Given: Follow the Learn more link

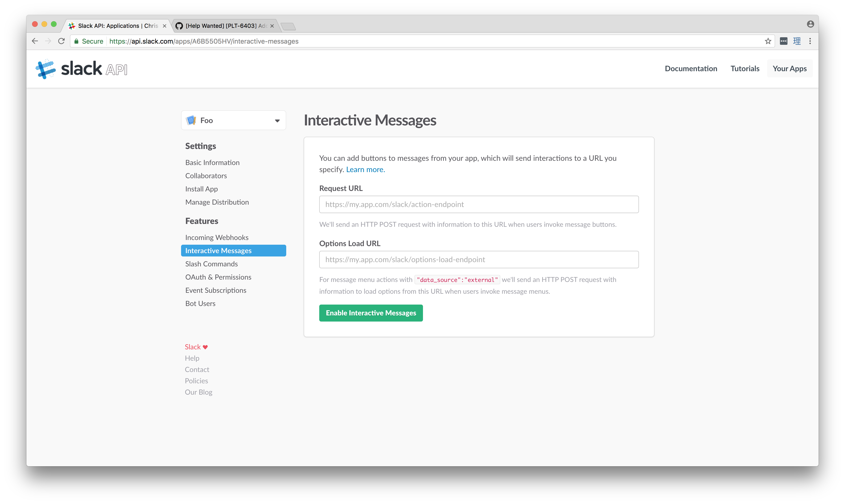Looking at the screenshot, I should (x=365, y=169).
